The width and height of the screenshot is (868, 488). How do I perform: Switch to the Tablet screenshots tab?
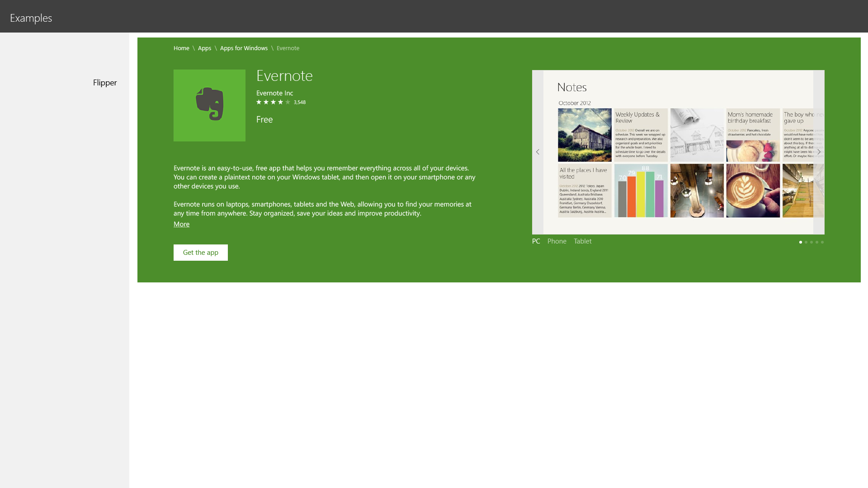(x=583, y=241)
